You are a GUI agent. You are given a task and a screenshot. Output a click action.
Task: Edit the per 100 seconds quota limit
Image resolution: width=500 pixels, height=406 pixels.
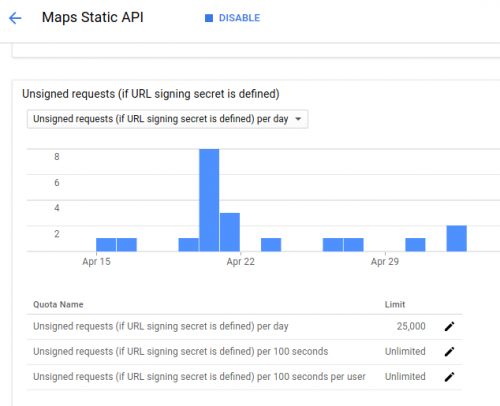[449, 352]
